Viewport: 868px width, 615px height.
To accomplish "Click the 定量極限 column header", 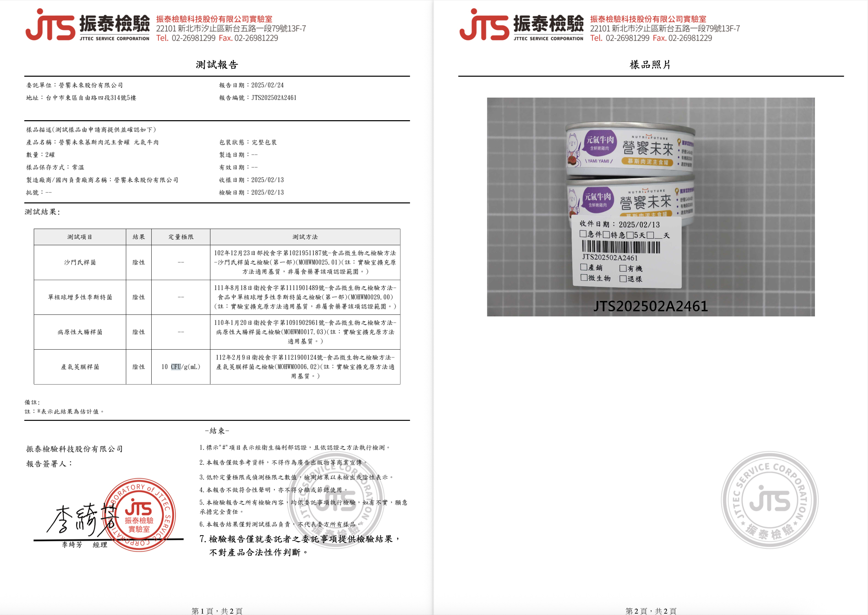I will 181,237.
